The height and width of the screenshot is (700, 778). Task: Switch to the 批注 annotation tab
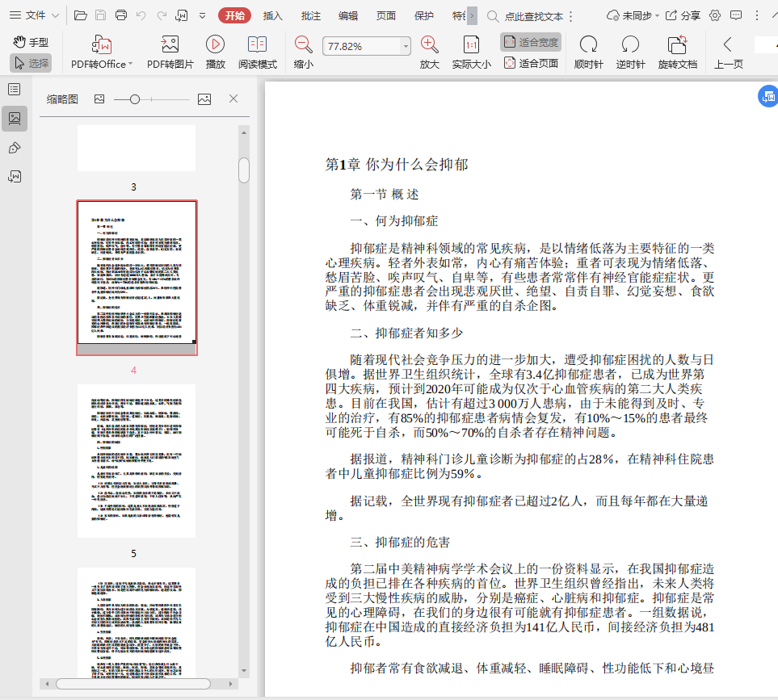point(310,15)
